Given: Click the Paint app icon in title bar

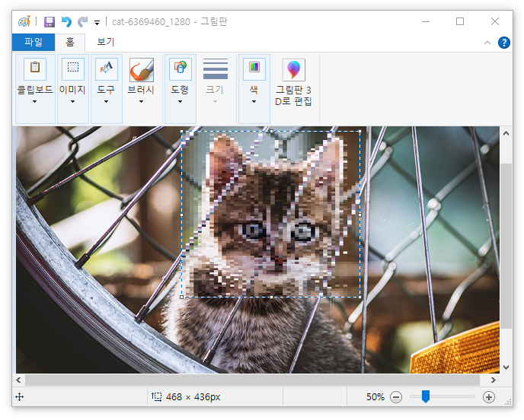Looking at the screenshot, I should point(24,22).
